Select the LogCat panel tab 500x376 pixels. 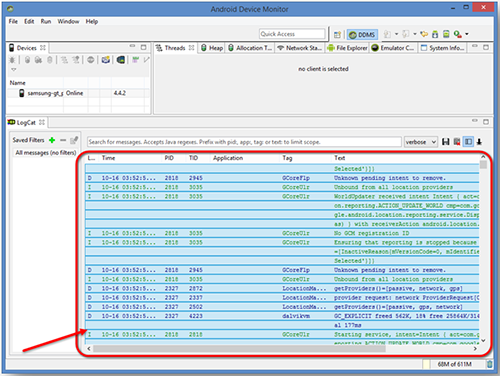26,123
